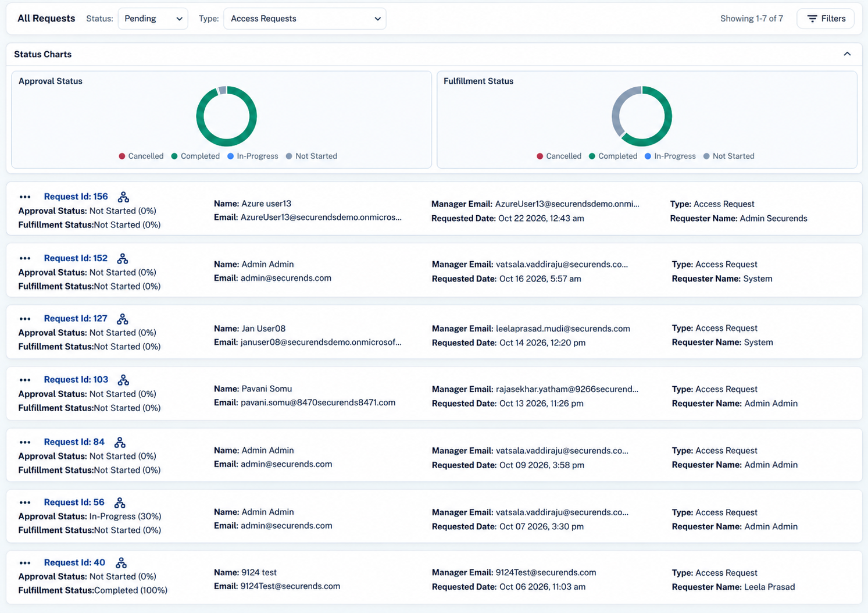Open the workflow icon for Request Id 152
The width and height of the screenshot is (868, 613).
pos(122,259)
